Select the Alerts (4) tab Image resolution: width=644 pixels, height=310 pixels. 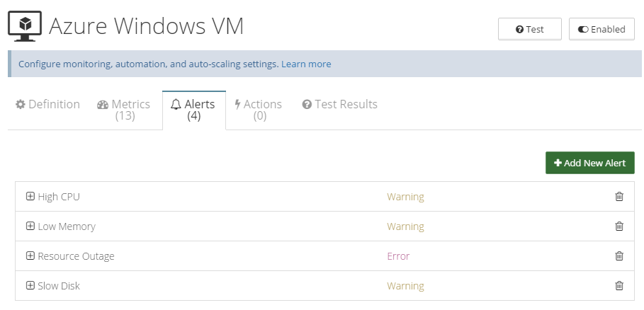(194, 110)
